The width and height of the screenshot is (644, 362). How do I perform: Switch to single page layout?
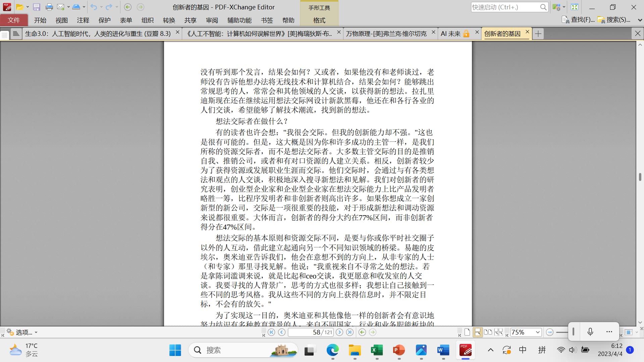pyautogui.click(x=467, y=332)
